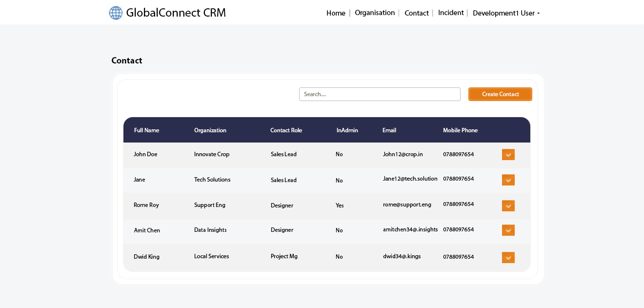Click the GlobalConnect CRM title text
The height and width of the screenshot is (308, 644).
pos(176,13)
